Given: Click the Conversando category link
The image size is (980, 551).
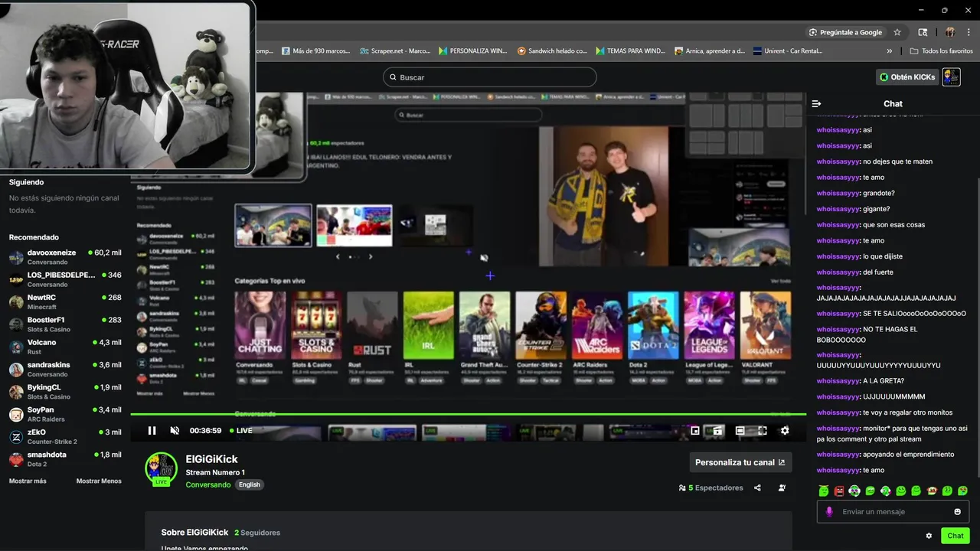Looking at the screenshot, I should (208, 484).
